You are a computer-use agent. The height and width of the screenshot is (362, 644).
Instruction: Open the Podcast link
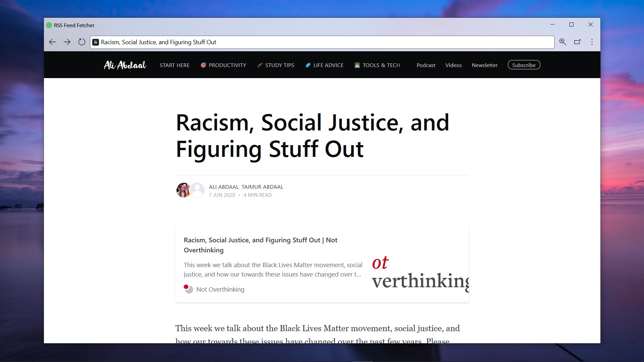426,65
